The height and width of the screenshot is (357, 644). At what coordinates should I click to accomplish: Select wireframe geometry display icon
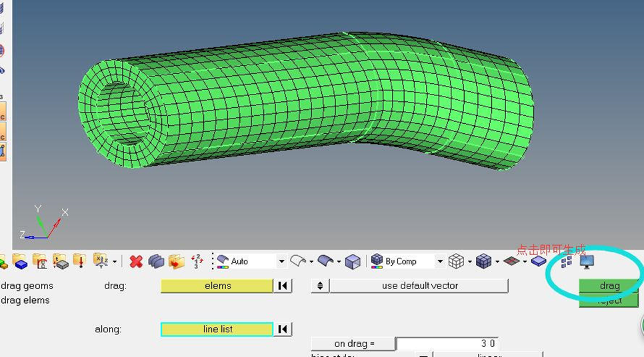297,261
